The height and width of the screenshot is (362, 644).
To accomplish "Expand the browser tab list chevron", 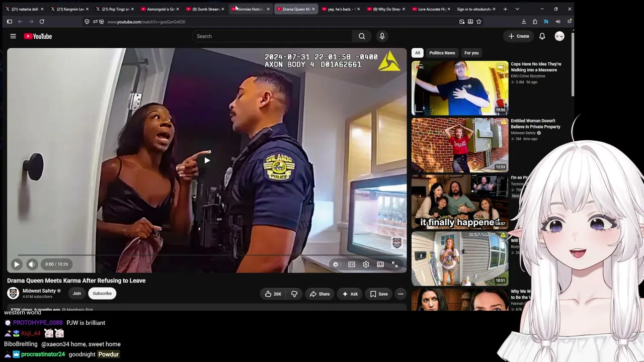I will point(517,9).
